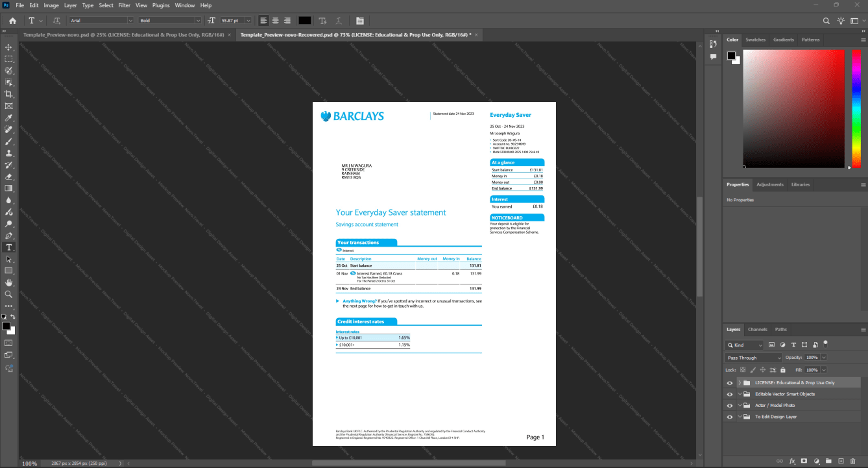The height and width of the screenshot is (468, 868).
Task: Switch to the Adjustments tab
Action: click(x=770, y=184)
